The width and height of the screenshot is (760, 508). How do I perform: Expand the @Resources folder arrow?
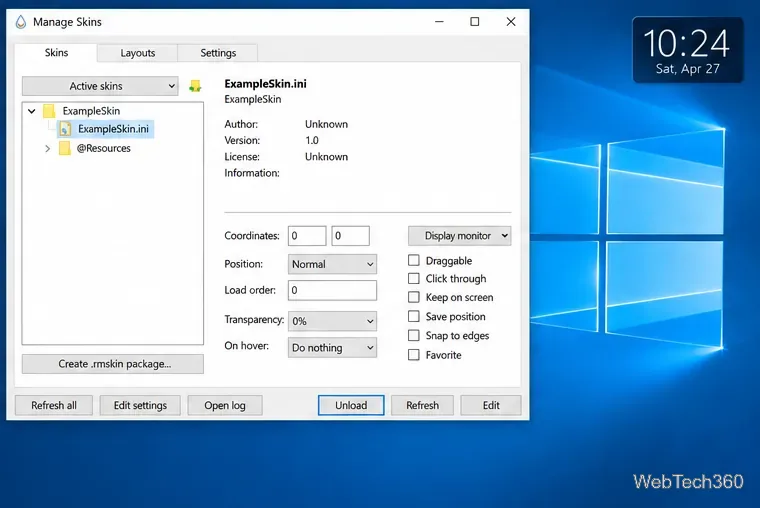pos(47,148)
